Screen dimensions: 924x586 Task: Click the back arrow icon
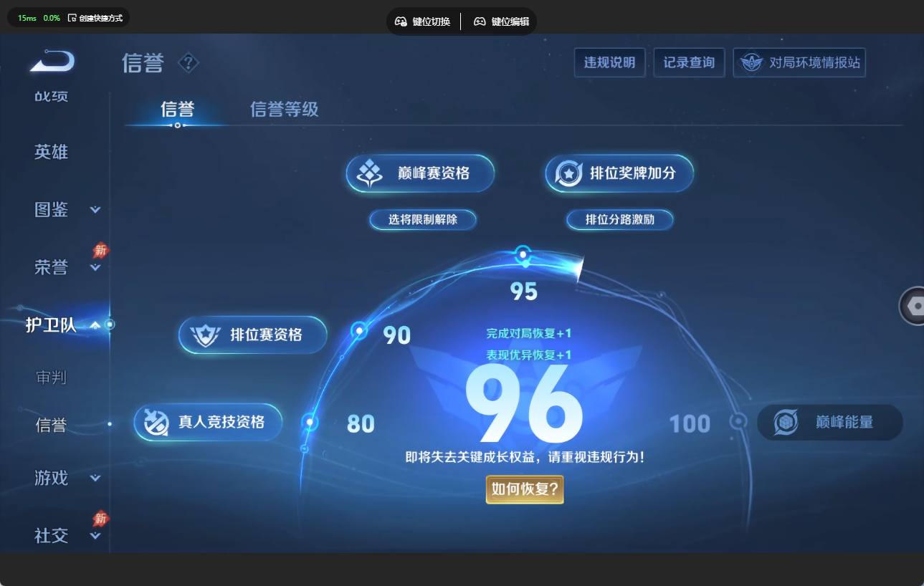tap(52, 61)
